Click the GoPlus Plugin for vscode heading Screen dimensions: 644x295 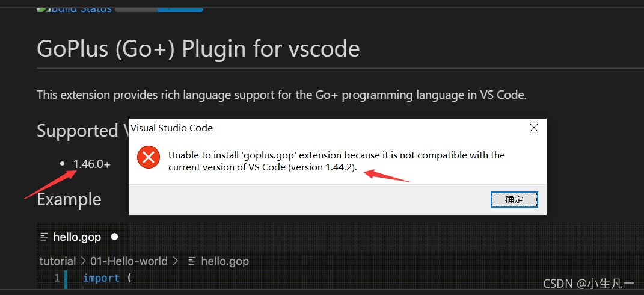(x=198, y=49)
